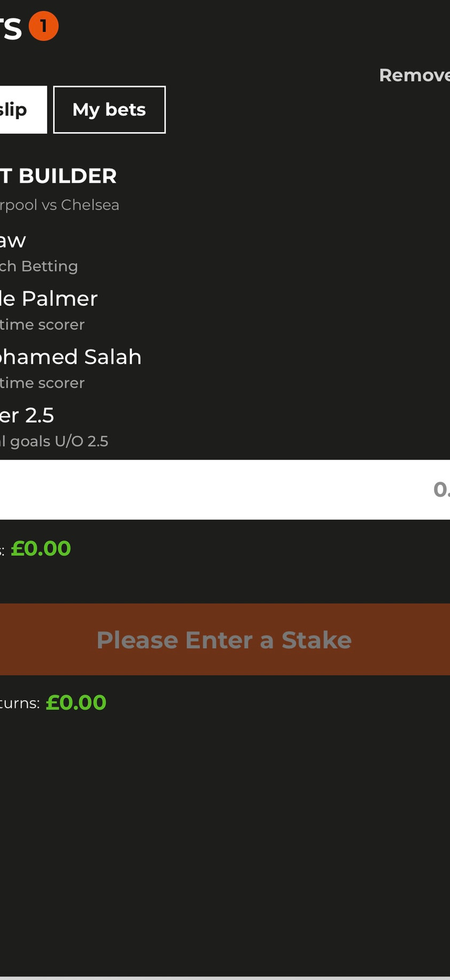Click Anytime scorer label under Salah

42,383
